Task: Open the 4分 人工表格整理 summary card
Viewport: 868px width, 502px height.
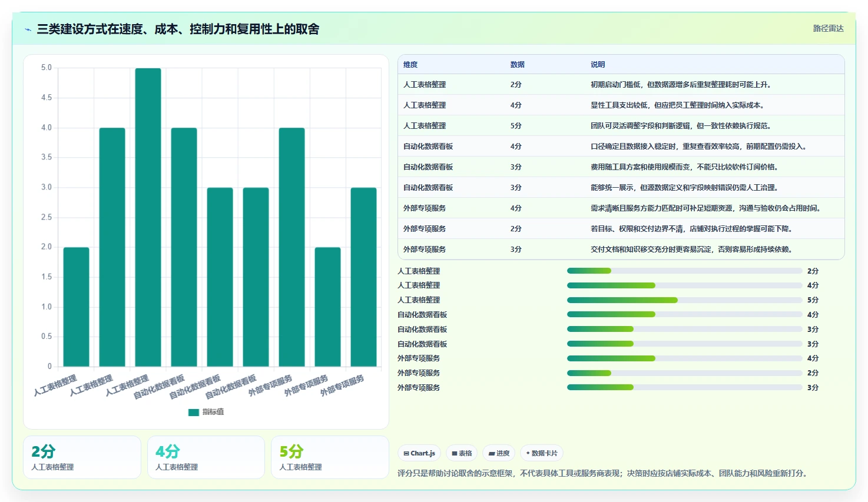Action: pyautogui.click(x=206, y=457)
